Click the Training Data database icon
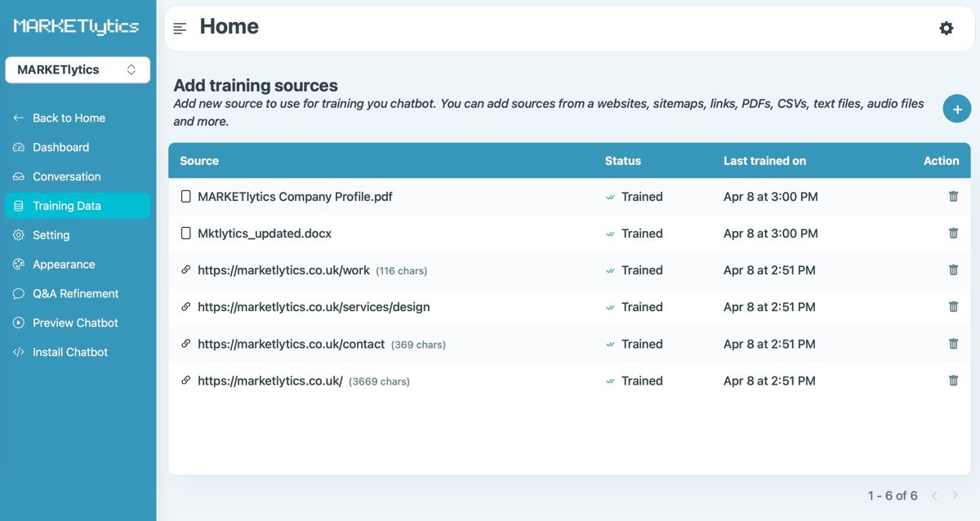 19,207
